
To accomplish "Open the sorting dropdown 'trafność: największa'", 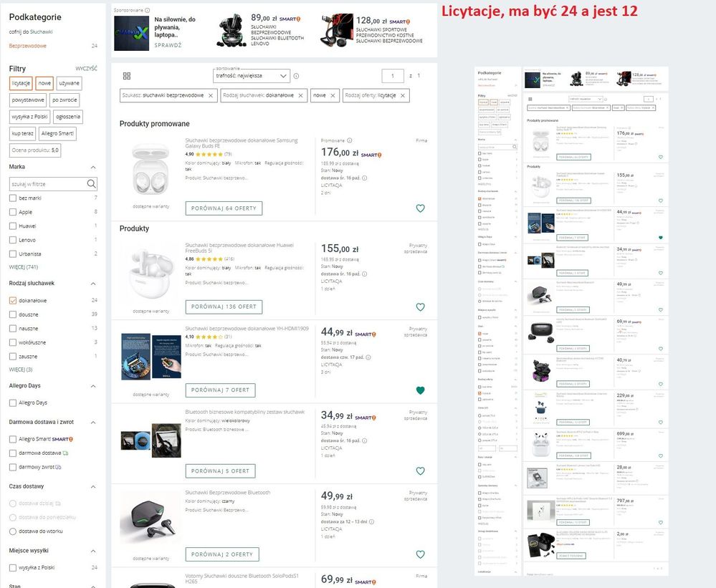I will (251, 76).
